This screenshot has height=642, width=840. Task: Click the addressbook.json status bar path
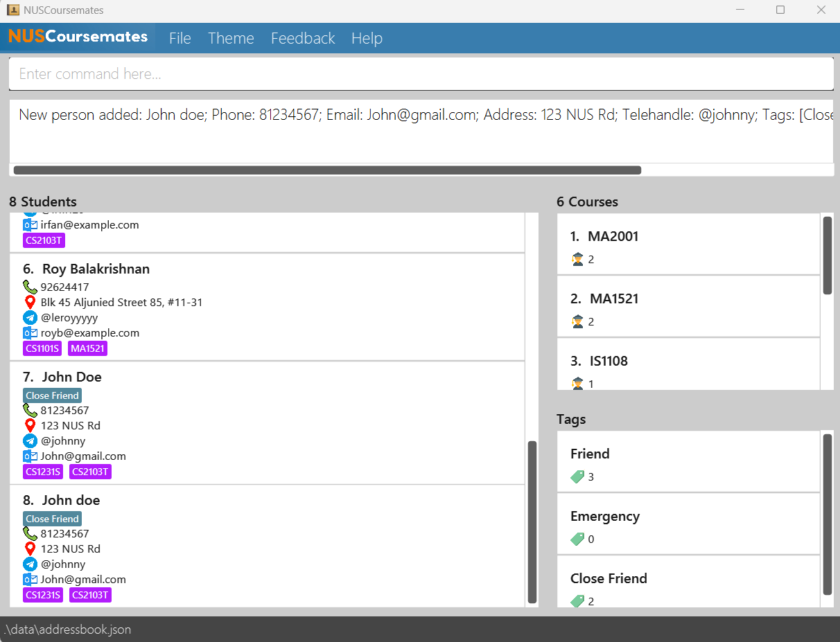pyautogui.click(x=67, y=630)
